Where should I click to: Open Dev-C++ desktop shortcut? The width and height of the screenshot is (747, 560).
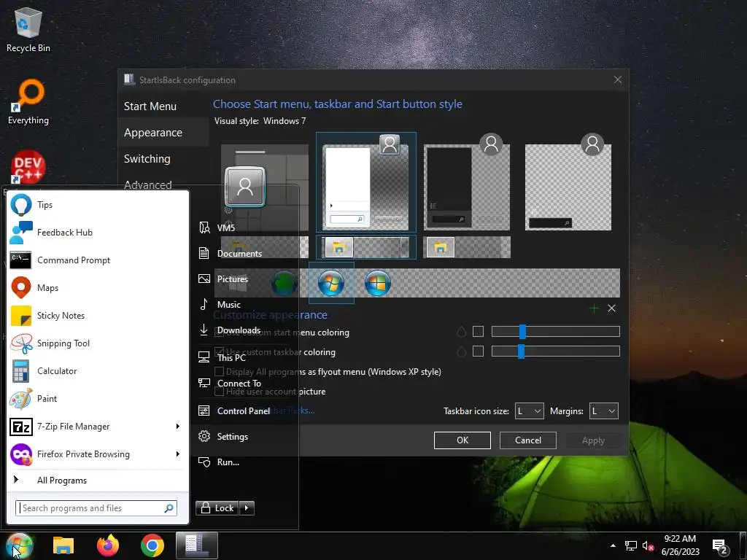tap(28, 167)
